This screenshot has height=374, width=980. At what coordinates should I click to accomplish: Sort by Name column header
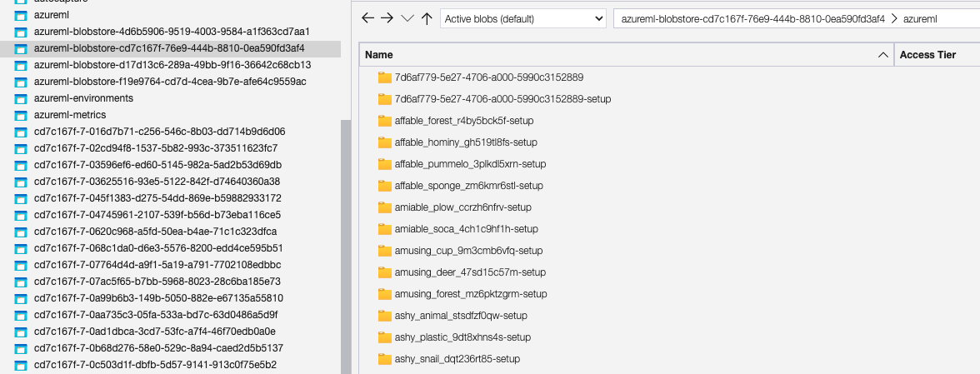627,55
